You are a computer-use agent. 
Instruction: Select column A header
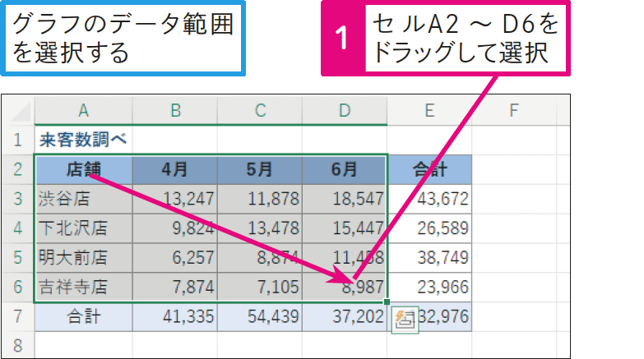coord(83,110)
